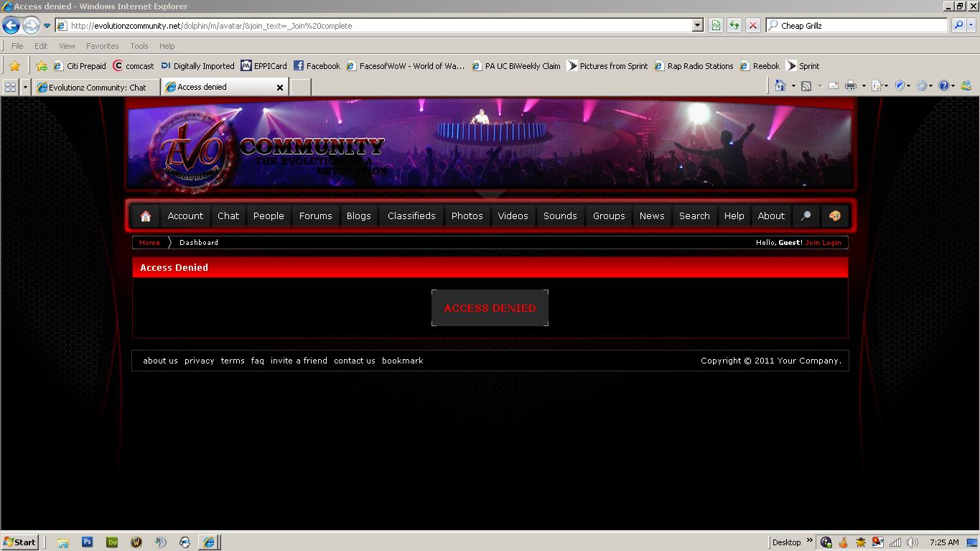Viewport: 980px width, 551px height.
Task: Open the comcast bookmark
Action: click(x=134, y=66)
